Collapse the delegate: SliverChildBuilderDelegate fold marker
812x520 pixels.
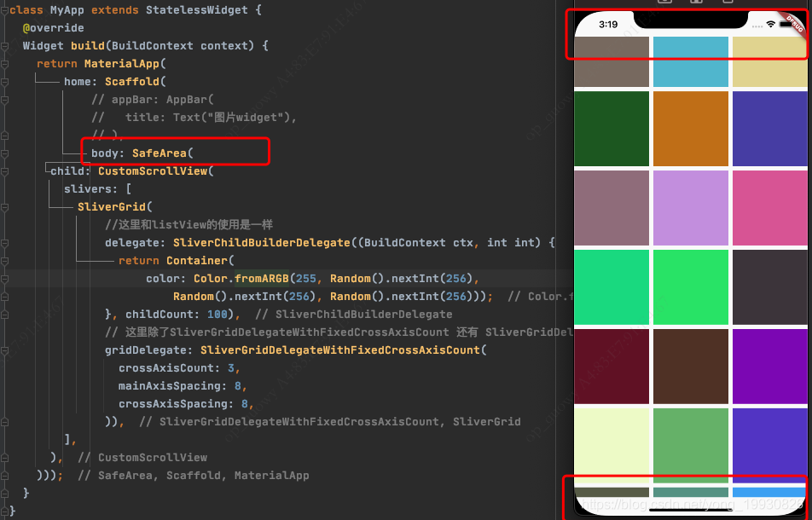click(x=4, y=243)
